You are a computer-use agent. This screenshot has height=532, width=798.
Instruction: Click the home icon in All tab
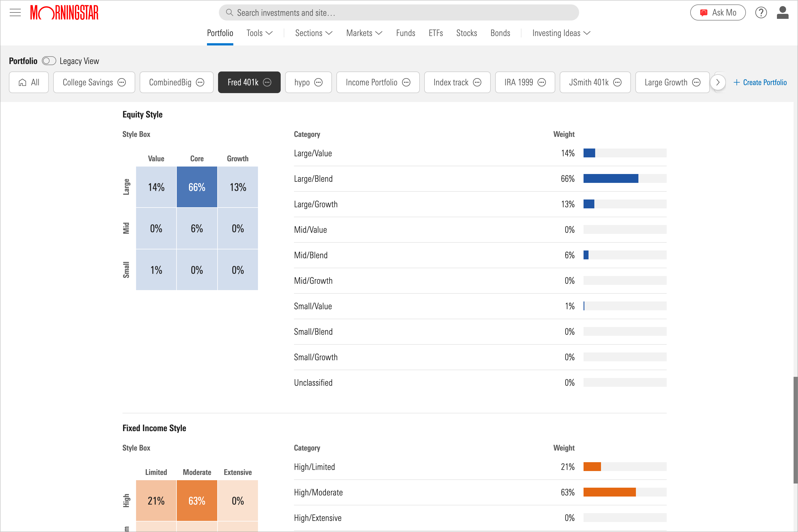(22, 83)
